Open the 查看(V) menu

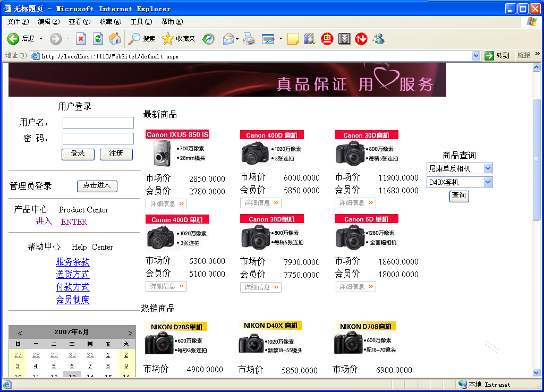pos(80,22)
